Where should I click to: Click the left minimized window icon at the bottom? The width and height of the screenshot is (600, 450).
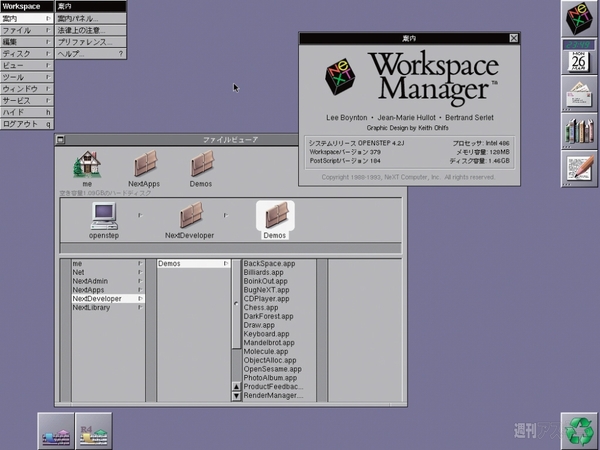pos(56,431)
